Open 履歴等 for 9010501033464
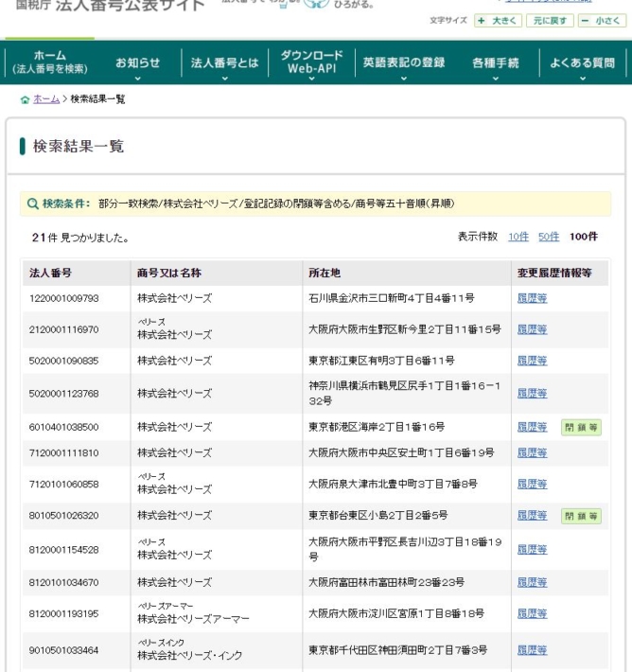Viewport: 632px width, 672px height. click(532, 650)
